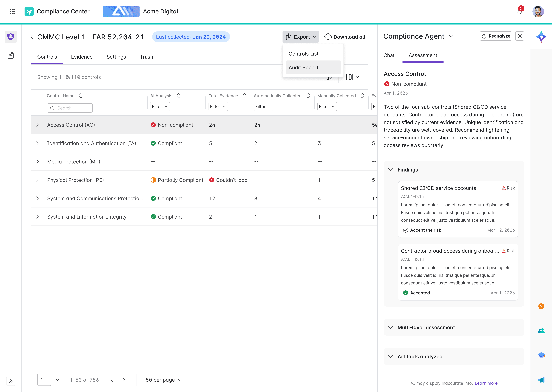Image resolution: width=552 pixels, height=392 pixels.
Task: Select the shield compliance icon in sidebar
Action: tap(11, 37)
